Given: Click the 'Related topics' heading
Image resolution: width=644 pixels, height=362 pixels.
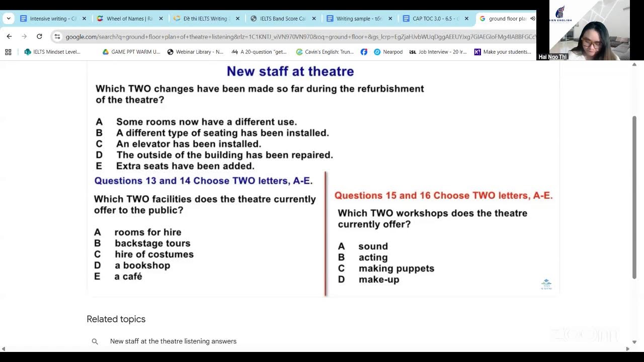Looking at the screenshot, I should pyautogui.click(x=116, y=319).
